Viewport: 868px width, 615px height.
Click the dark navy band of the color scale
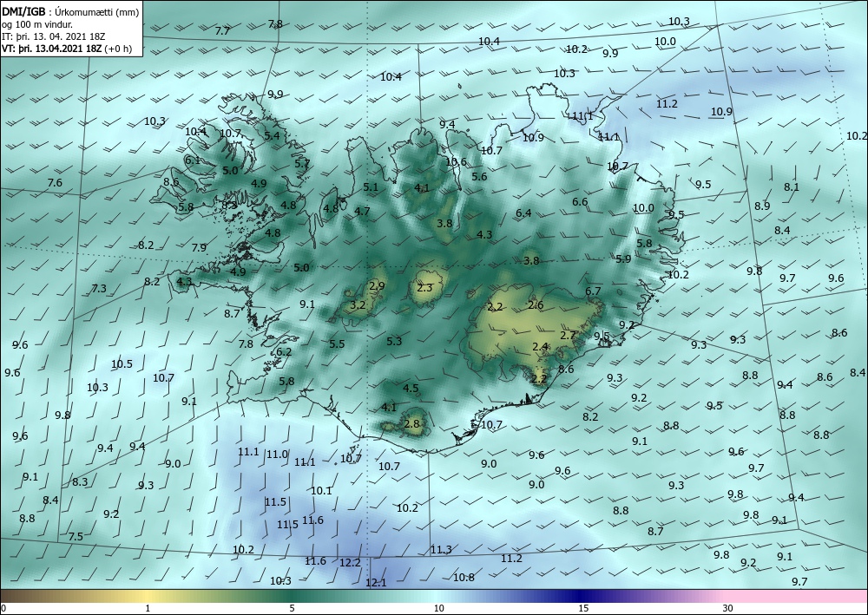pyautogui.click(x=578, y=596)
